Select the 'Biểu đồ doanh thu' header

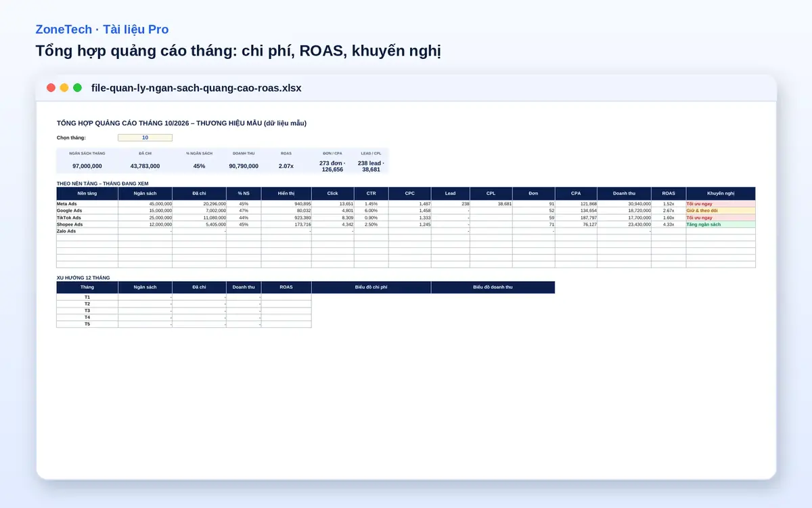click(x=493, y=287)
